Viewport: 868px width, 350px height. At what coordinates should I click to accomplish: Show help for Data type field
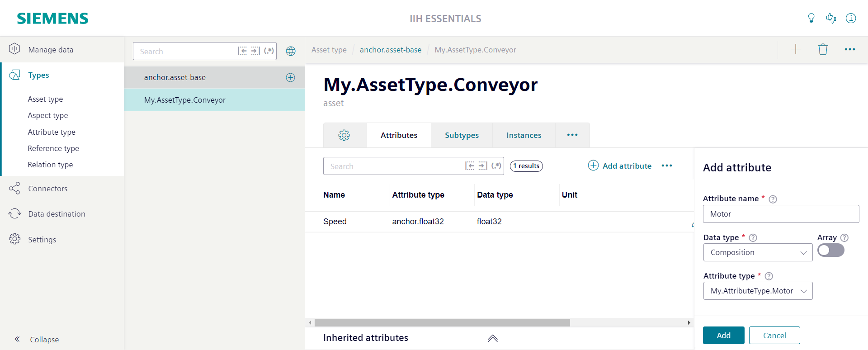[x=753, y=238]
